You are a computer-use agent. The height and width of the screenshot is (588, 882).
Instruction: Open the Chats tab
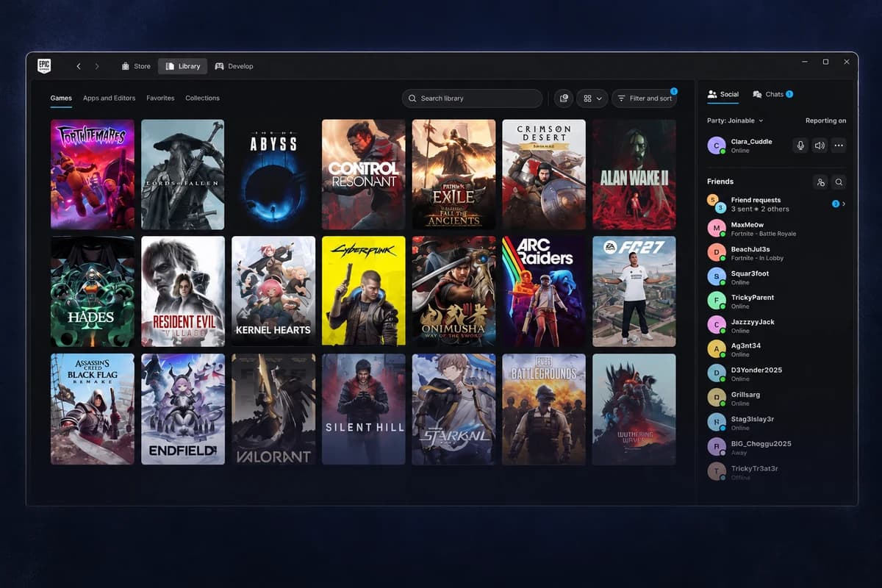(x=772, y=94)
